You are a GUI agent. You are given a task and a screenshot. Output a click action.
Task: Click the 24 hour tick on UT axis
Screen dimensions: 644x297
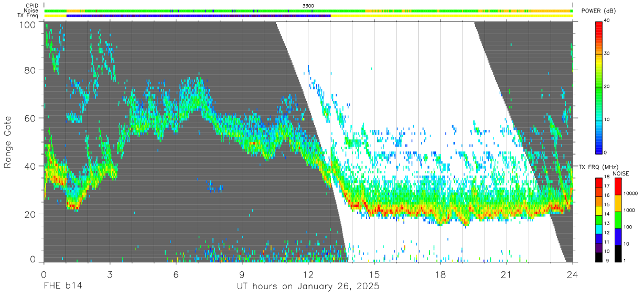click(x=573, y=273)
